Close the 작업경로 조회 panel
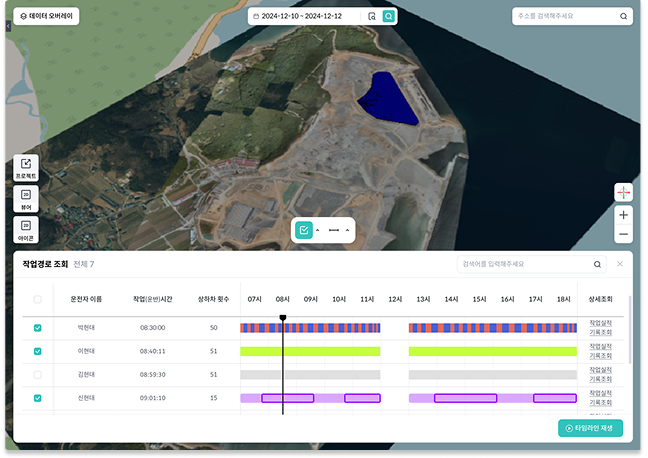The image size is (648, 458). point(619,264)
